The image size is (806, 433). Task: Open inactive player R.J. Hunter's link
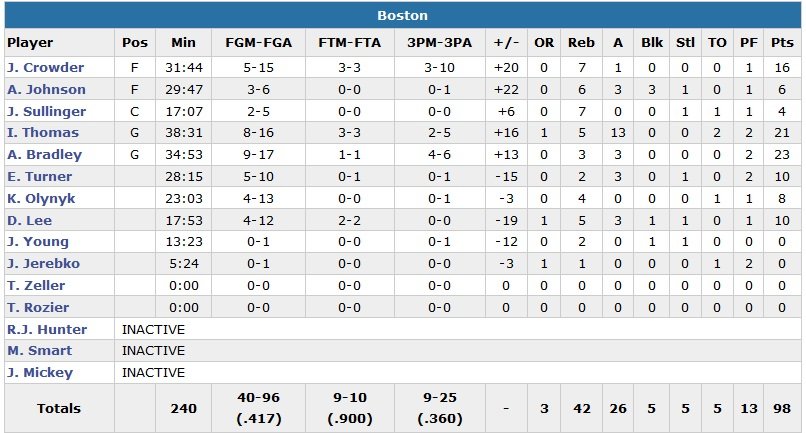[47, 329]
